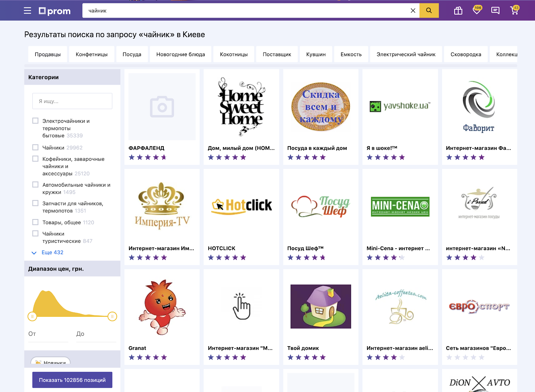Expand categories with Еще 432
The height and width of the screenshot is (392, 535).
coord(47,253)
